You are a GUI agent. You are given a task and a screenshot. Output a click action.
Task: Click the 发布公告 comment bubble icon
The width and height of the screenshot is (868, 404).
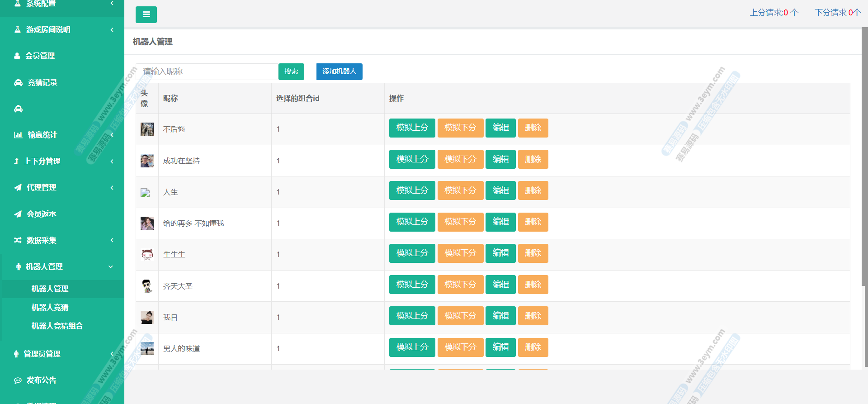[18, 380]
